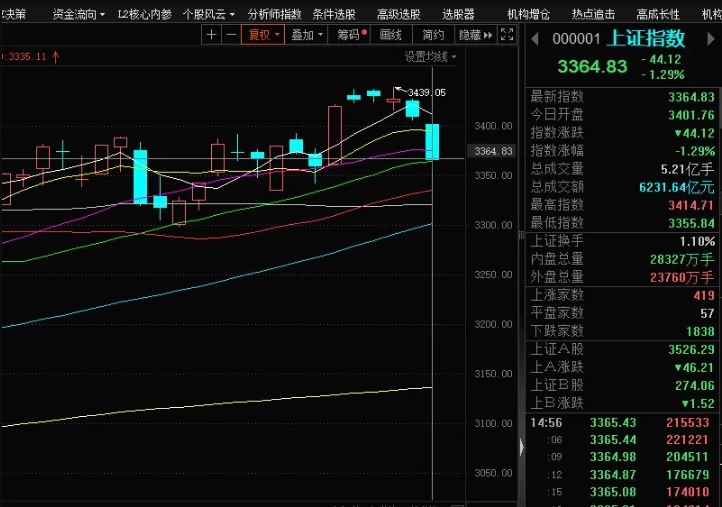This screenshot has height=507, width=722.
Task: Open the 热点追击 menu item
Action: click(594, 15)
